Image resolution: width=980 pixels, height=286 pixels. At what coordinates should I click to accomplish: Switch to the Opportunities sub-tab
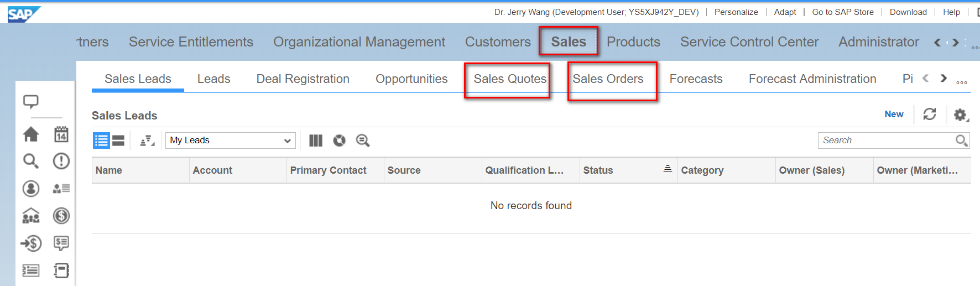point(411,79)
